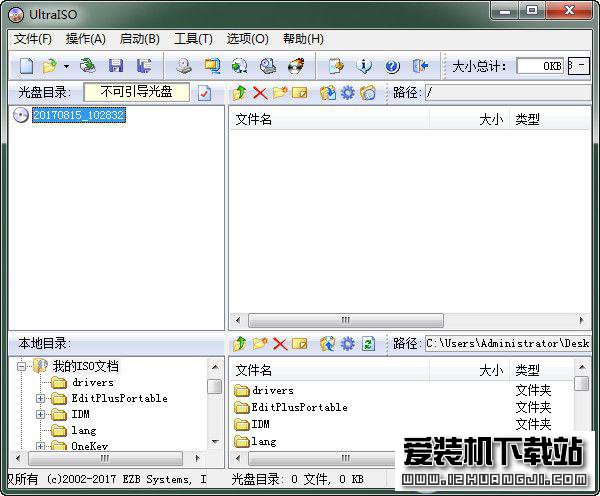Burn the CD/DVD image with the flame disc icon
This screenshot has width=600, height=496.
pyautogui.click(x=296, y=66)
